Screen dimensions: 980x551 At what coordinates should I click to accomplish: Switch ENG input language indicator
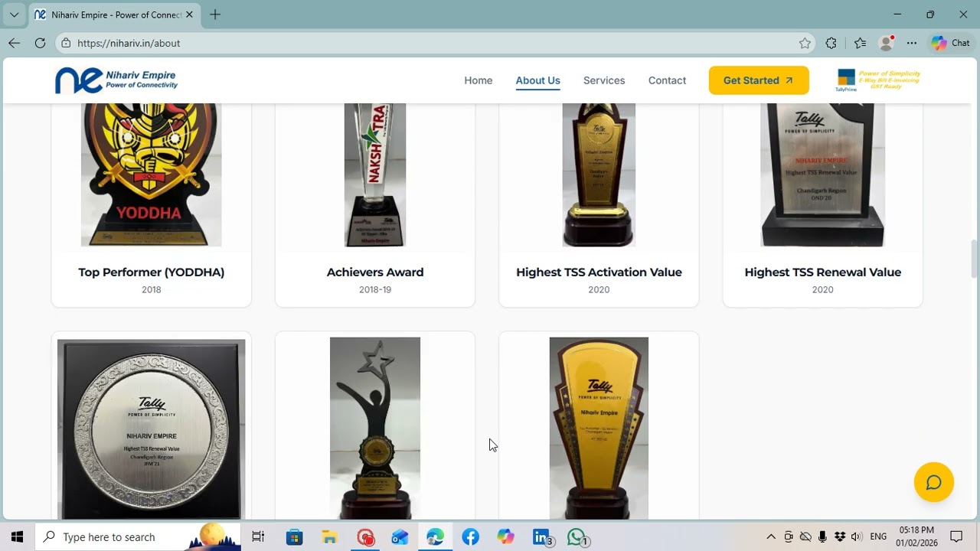click(878, 537)
